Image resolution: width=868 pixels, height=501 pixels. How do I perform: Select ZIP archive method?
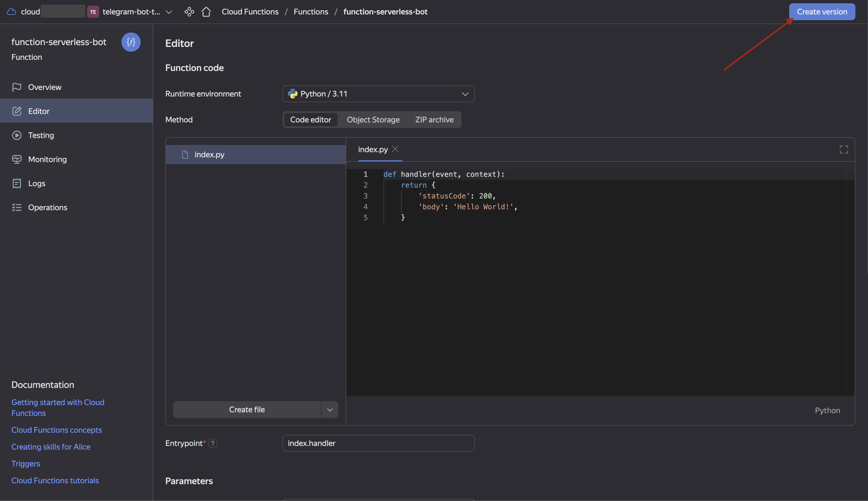(x=434, y=120)
